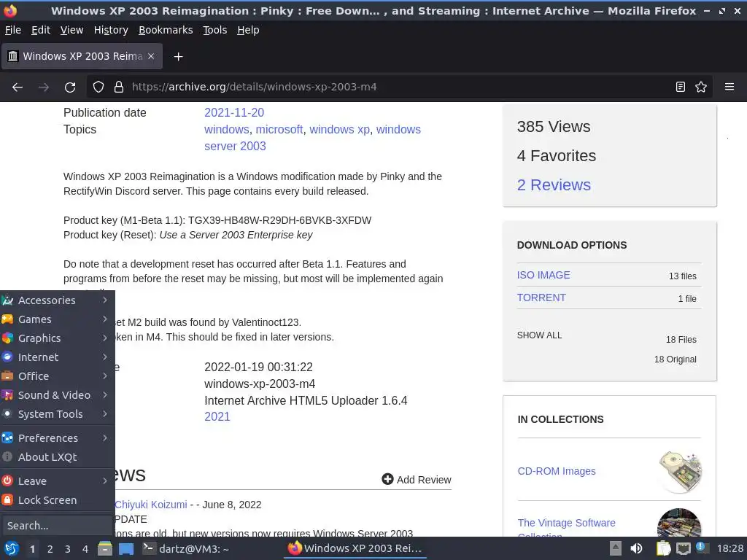The width and height of the screenshot is (747, 560).
Task: Open the Help menu
Action: click(248, 30)
